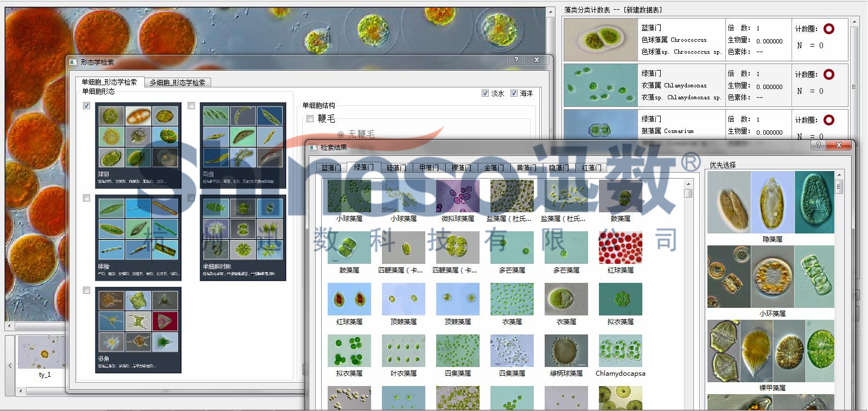Image resolution: width=868 pixels, height=411 pixels.
Task: Click the count table scroll up arrow
Action: pyautogui.click(x=854, y=22)
